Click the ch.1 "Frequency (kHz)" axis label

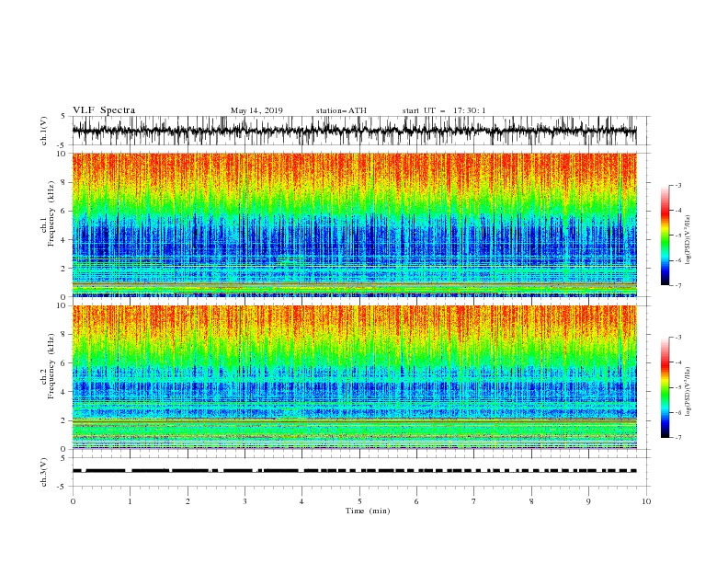click(51, 213)
